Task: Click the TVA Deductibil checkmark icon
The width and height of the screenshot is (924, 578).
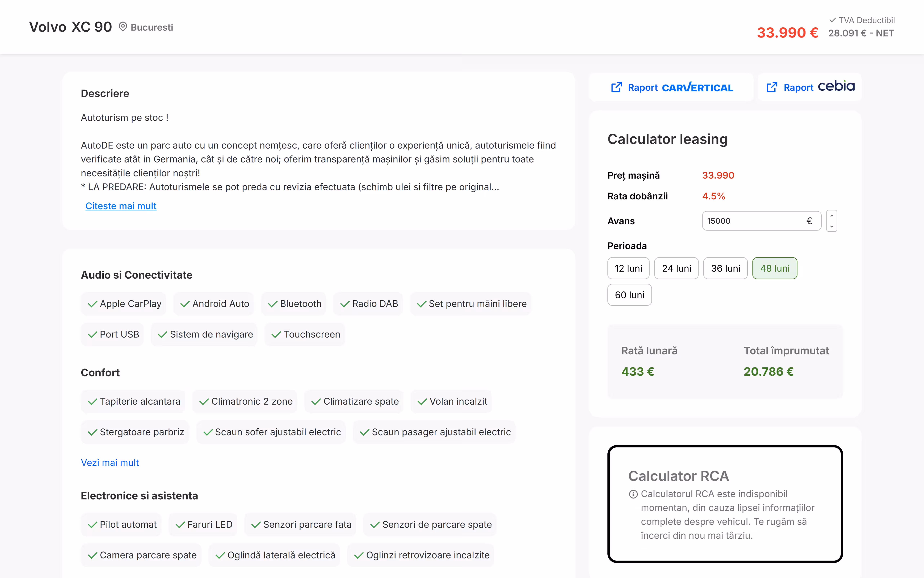Action: (832, 20)
